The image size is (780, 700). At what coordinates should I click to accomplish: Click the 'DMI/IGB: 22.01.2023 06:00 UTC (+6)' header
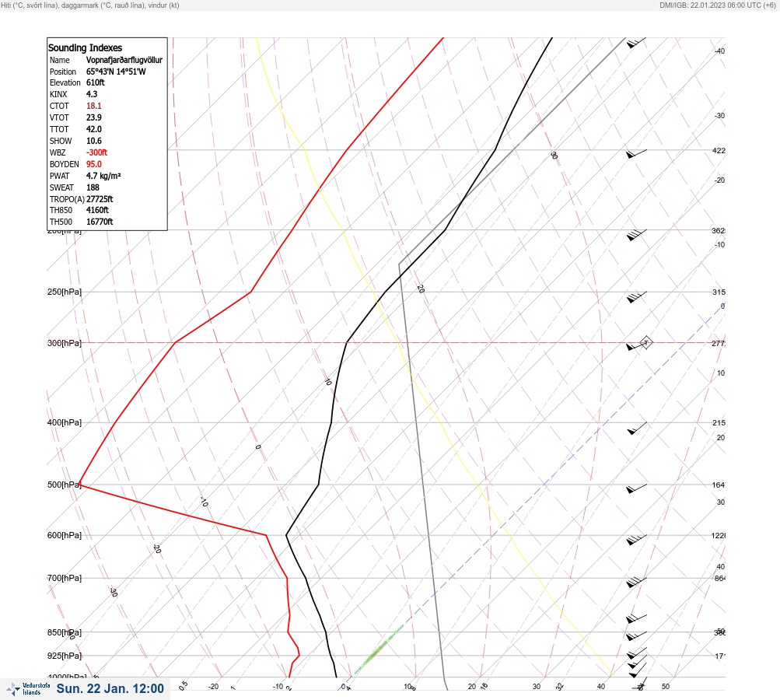coord(718,5)
